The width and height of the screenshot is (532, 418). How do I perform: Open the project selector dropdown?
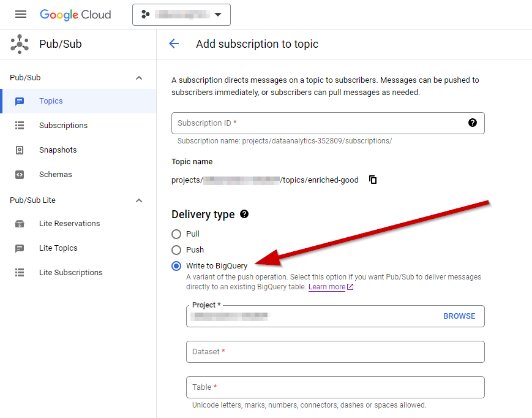181,15
